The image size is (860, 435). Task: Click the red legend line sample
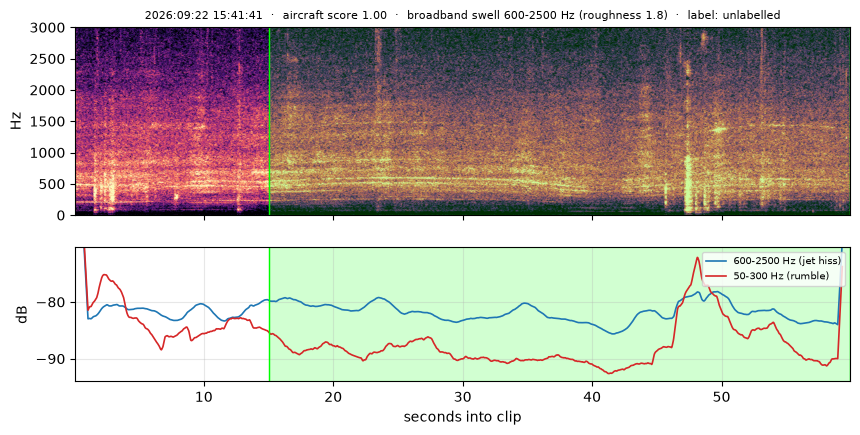[x=716, y=275]
